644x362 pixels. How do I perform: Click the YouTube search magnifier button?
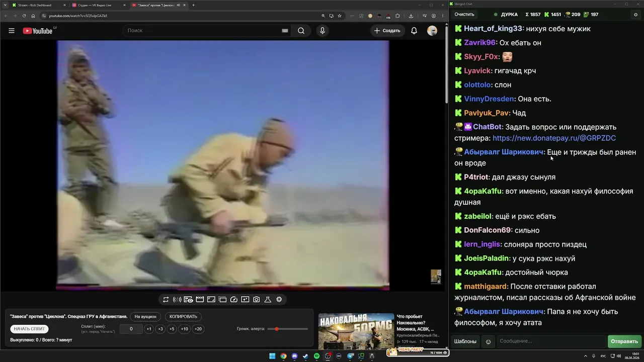point(301,31)
